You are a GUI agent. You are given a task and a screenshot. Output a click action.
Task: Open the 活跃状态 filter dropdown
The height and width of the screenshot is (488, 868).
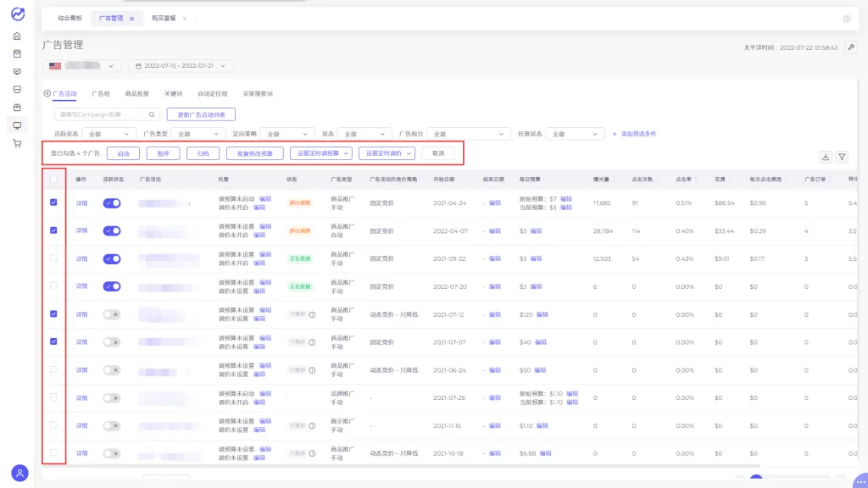108,134
